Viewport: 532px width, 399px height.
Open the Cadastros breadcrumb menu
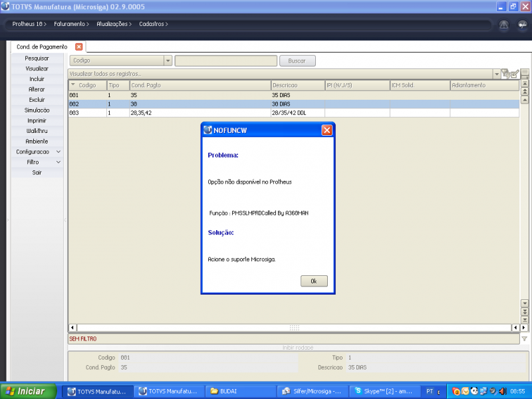point(154,24)
